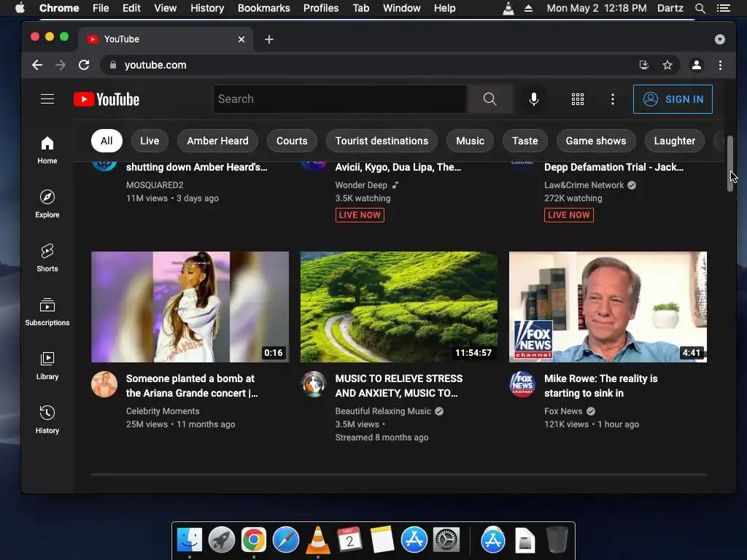Click the search magnifier button

pyautogui.click(x=489, y=99)
